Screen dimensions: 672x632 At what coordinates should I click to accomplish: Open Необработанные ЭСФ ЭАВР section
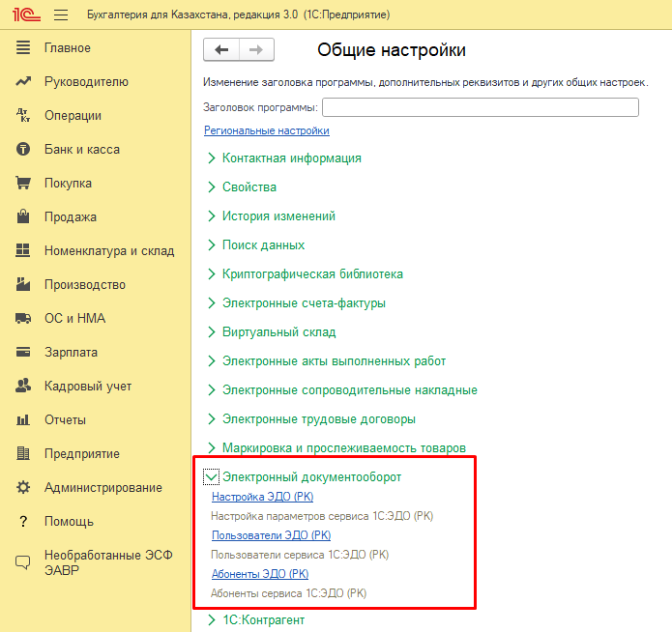click(x=108, y=562)
